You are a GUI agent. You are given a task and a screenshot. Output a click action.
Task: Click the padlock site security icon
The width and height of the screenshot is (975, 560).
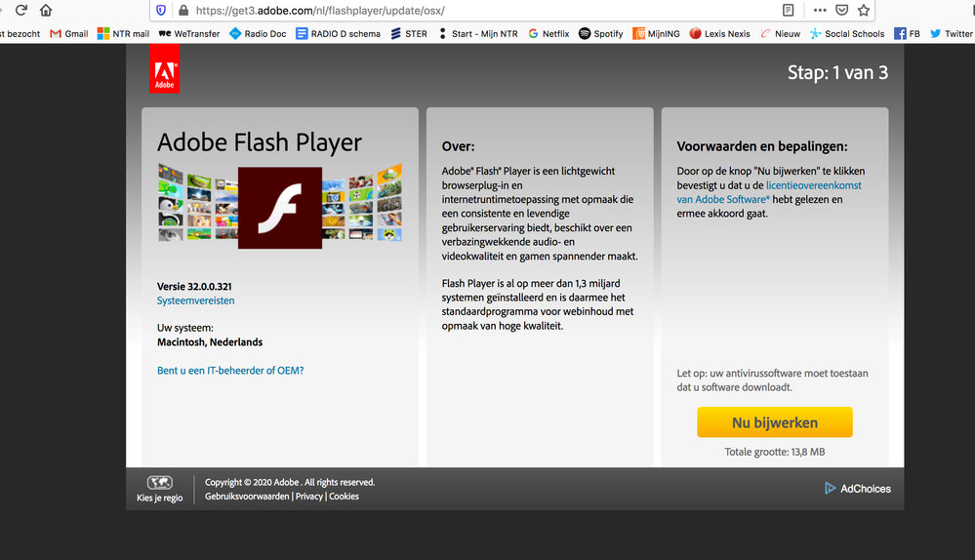[183, 10]
